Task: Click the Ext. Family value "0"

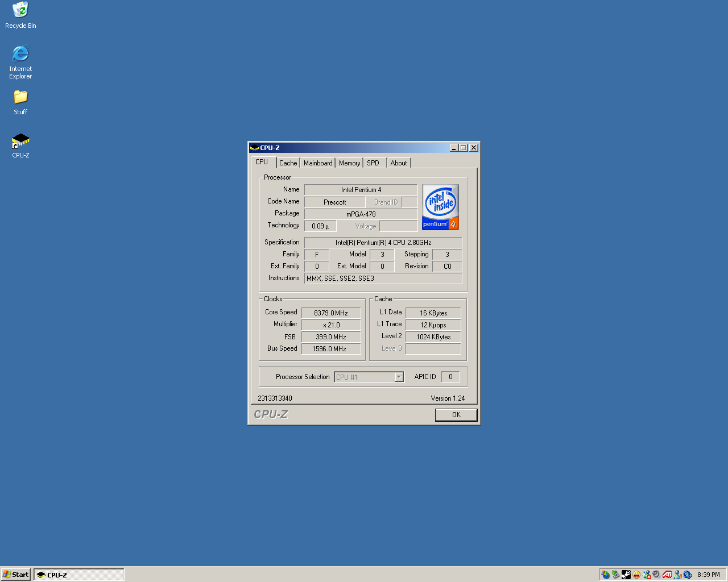Action: coord(317,267)
